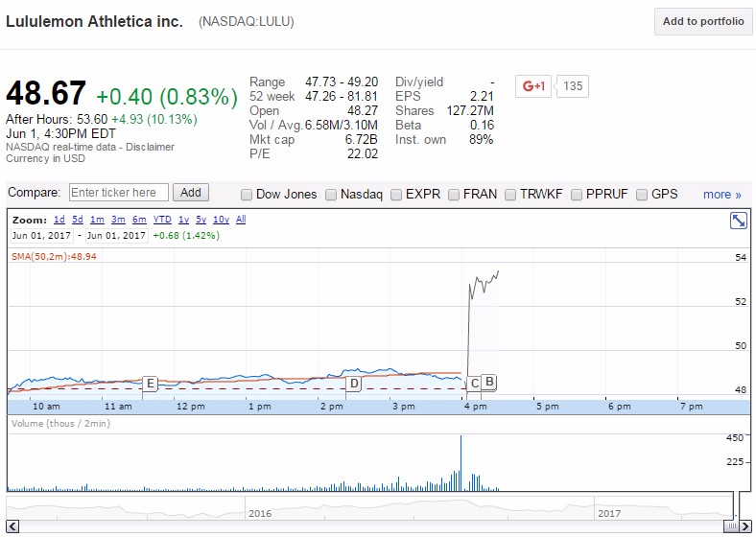
Task: Click the SMA(50,2m):48.94 indicator label
Action: pos(54,256)
